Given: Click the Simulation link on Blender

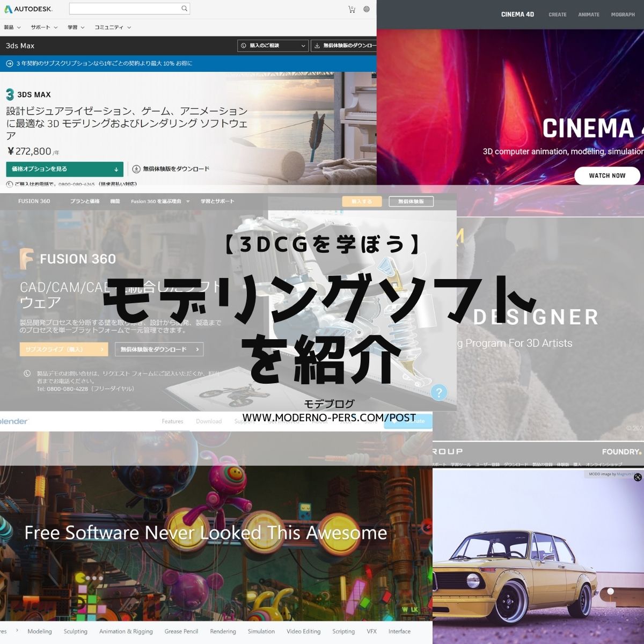Looking at the screenshot, I should [261, 632].
